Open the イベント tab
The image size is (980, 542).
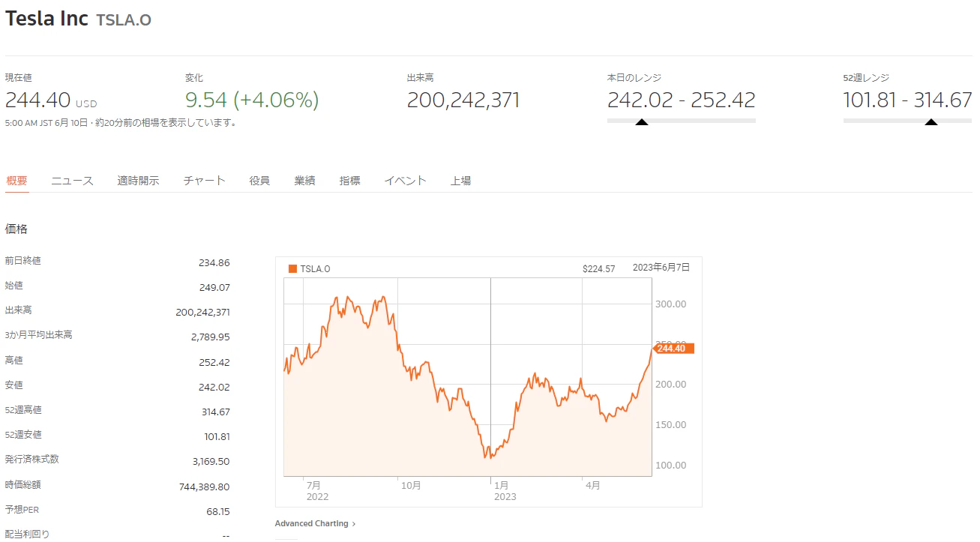pos(405,181)
